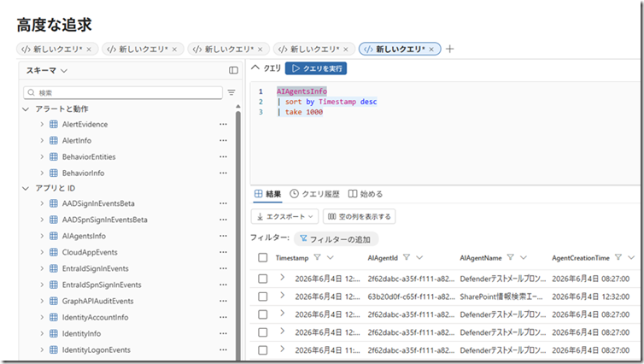
Task: Click AgentCreationTime cell 2026年6月4日 12:32:00
Action: 590,296
